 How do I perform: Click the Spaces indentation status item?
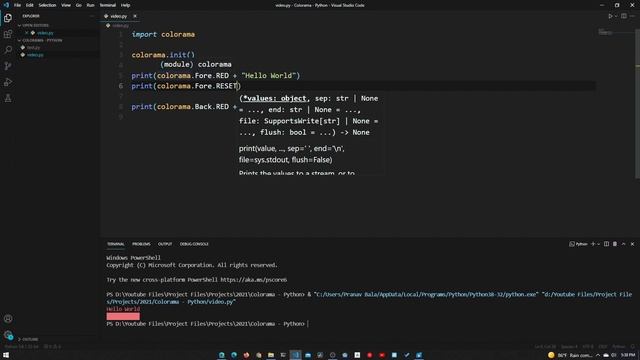click(x=569, y=347)
